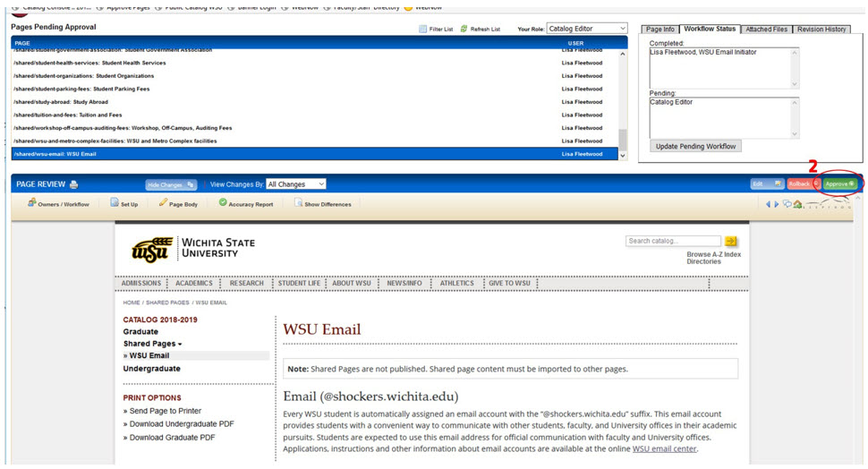Click the Browse A-Z Index link

[713, 254]
